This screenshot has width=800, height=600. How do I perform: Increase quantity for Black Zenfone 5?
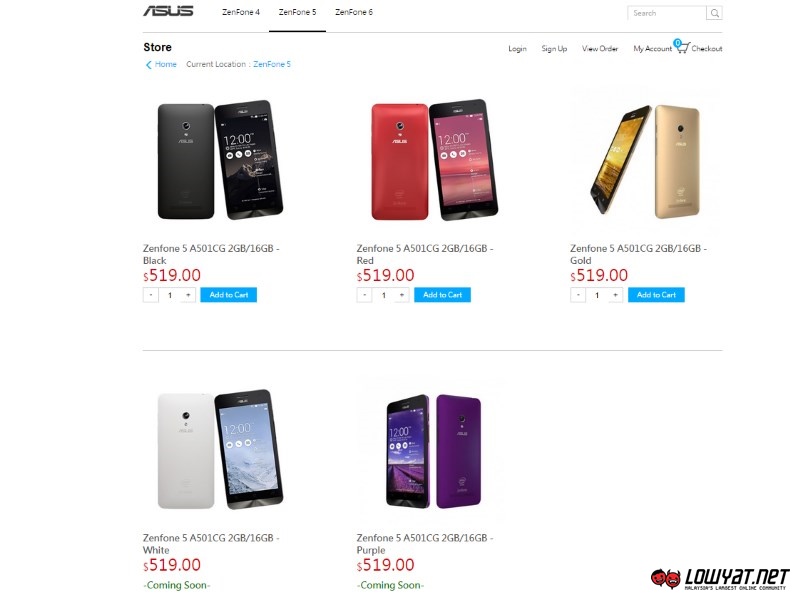point(188,295)
